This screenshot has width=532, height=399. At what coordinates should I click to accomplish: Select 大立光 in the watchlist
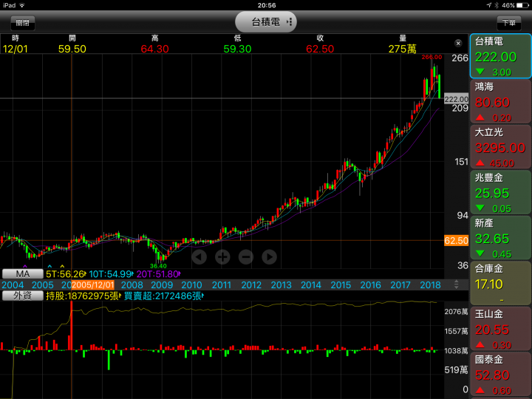tap(500, 146)
